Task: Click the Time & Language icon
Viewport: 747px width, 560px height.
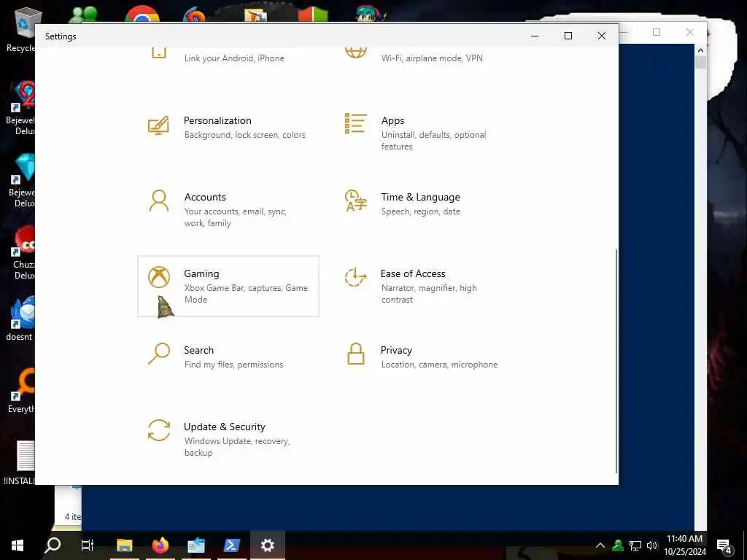Action: point(355,201)
